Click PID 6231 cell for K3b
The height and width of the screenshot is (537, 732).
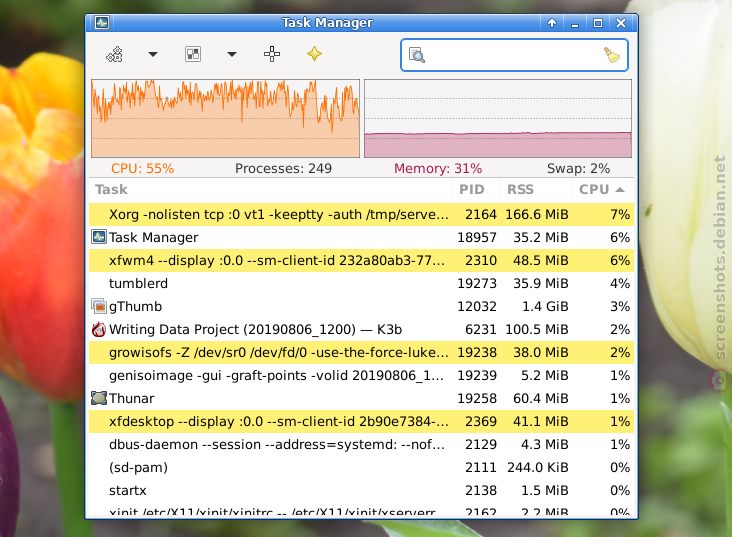click(481, 329)
